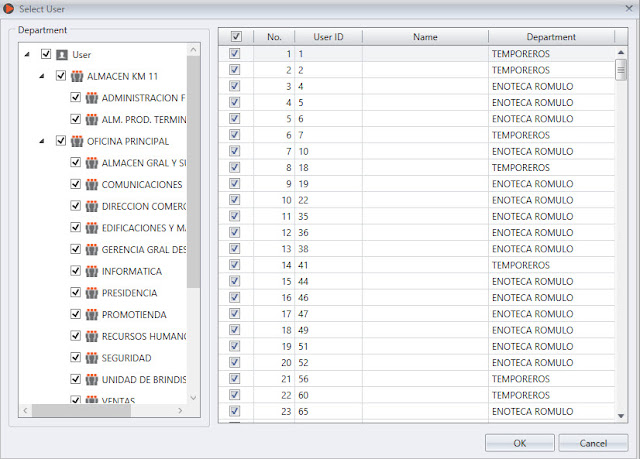Click the User root person icon

(62, 55)
